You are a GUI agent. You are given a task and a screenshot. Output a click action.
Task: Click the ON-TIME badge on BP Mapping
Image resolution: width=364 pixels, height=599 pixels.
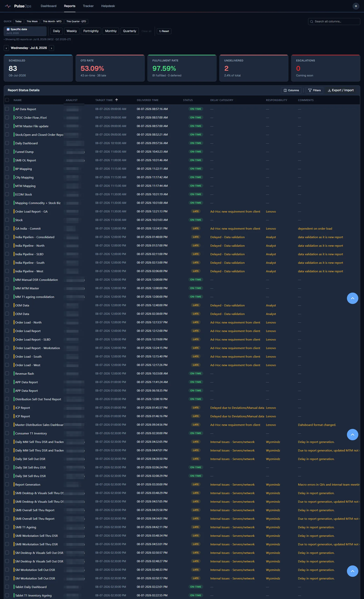(x=196, y=169)
